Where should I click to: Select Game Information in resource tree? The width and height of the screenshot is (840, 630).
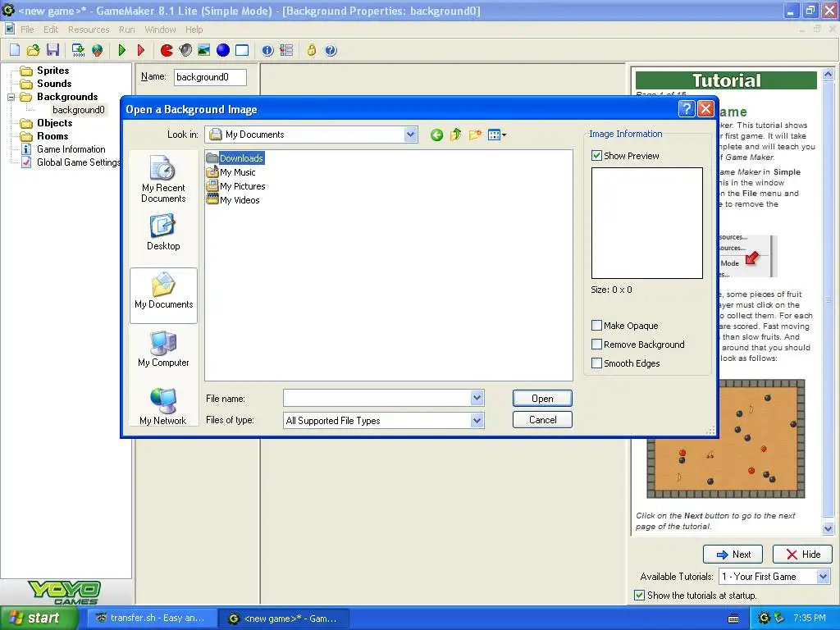[71, 149]
